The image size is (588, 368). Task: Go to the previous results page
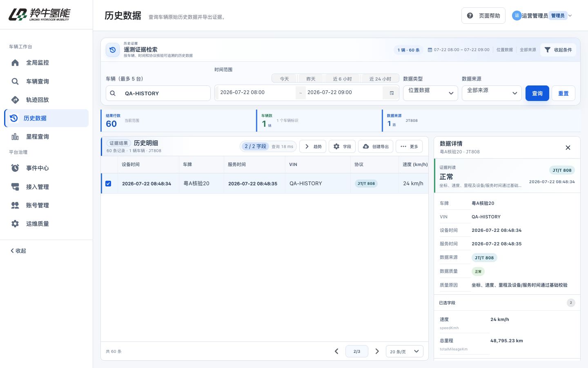point(336,351)
